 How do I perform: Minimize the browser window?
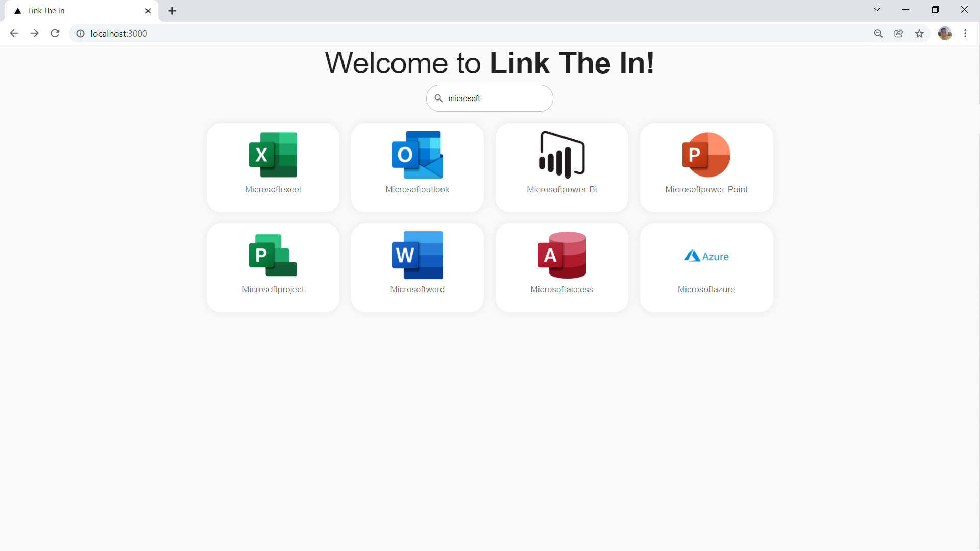click(906, 10)
